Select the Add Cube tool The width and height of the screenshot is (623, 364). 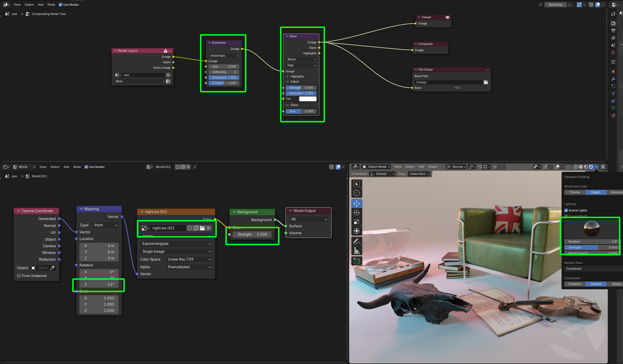pyautogui.click(x=356, y=261)
